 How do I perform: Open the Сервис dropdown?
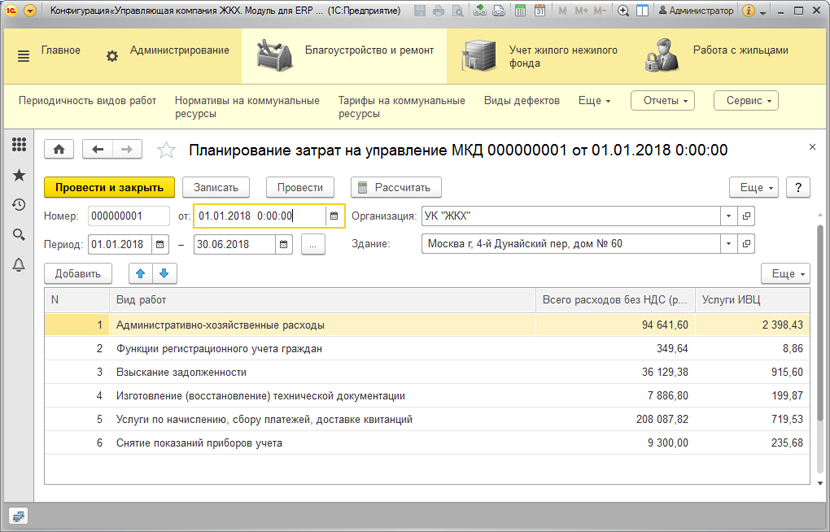pyautogui.click(x=746, y=101)
